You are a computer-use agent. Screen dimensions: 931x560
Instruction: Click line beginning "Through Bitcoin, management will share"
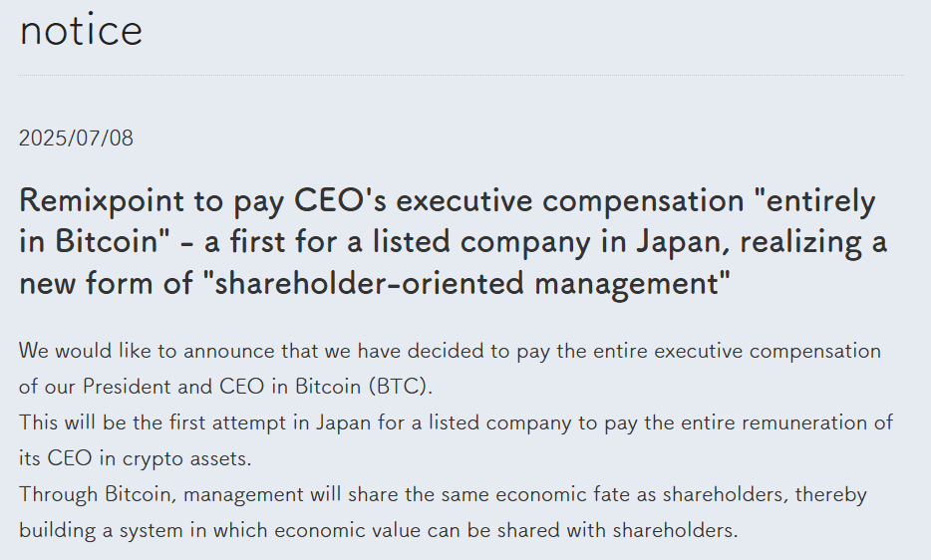point(443,494)
